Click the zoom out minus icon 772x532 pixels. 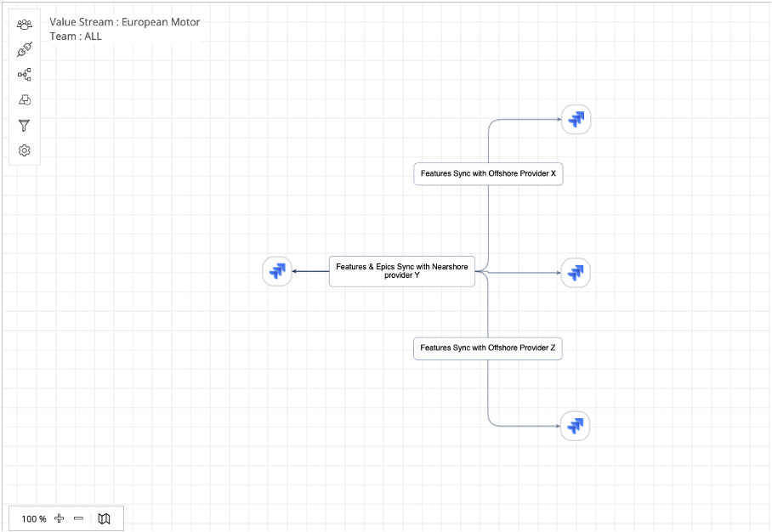(79, 518)
